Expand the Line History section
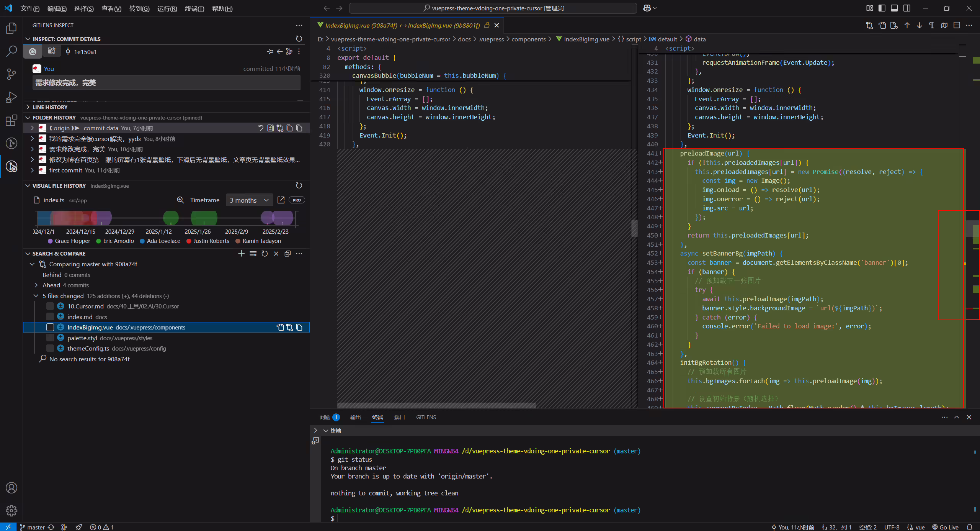 coord(50,107)
